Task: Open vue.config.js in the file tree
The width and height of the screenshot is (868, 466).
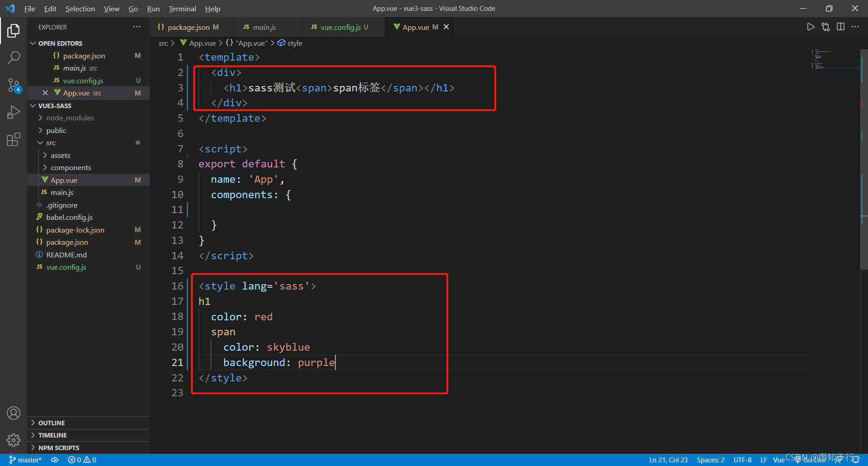Action: pos(88,267)
